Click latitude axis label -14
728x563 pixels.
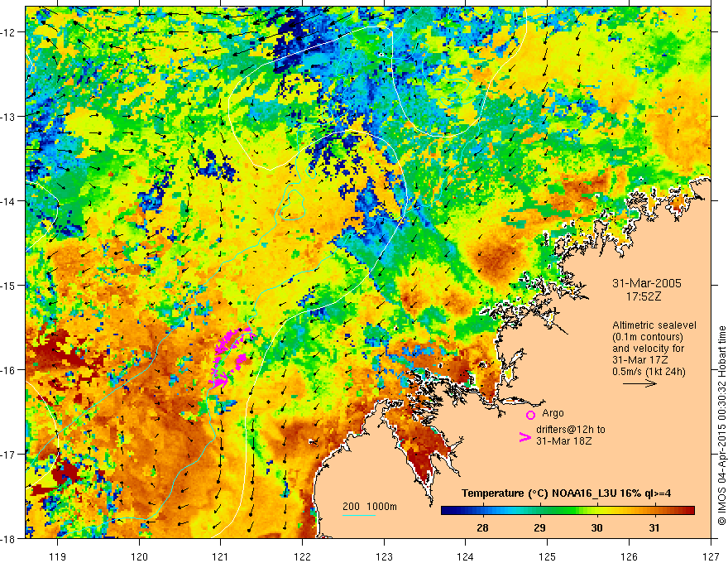pyautogui.click(x=9, y=201)
